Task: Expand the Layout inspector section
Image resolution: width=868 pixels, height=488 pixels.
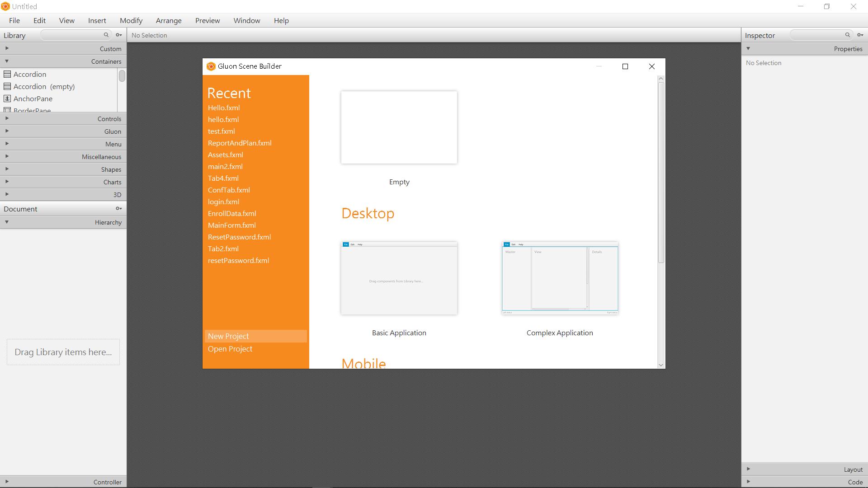Action: point(748,469)
